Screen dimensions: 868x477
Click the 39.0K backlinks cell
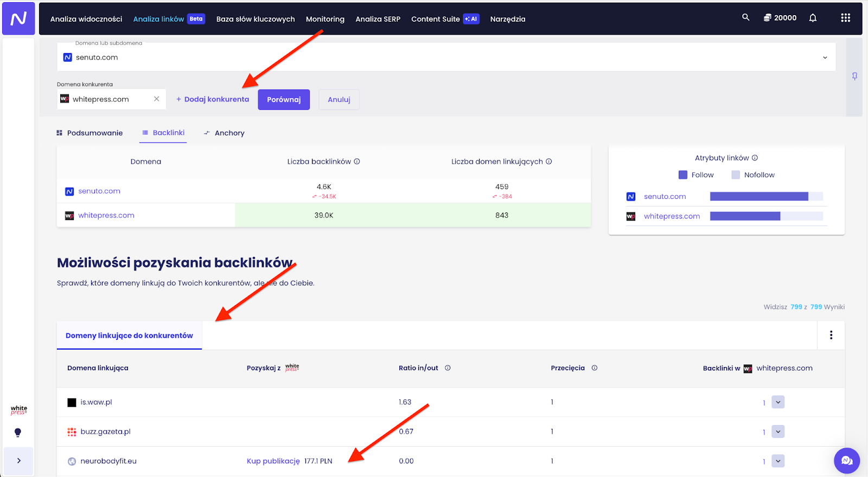click(324, 215)
